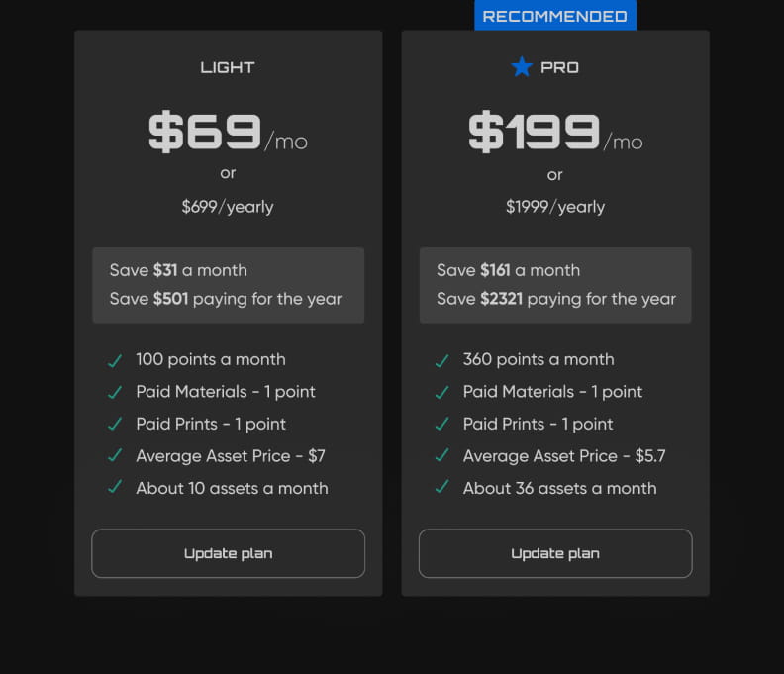The height and width of the screenshot is (674, 784).
Task: Click the blue RECOMMENDED badge
Action: [x=554, y=16]
